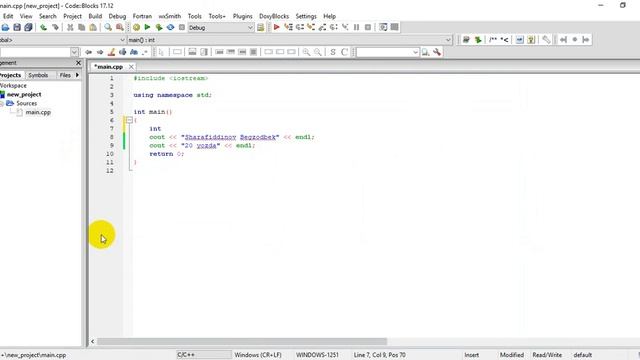Click the show build target dialog icon
This screenshot has height=360, width=640.
tap(260, 27)
